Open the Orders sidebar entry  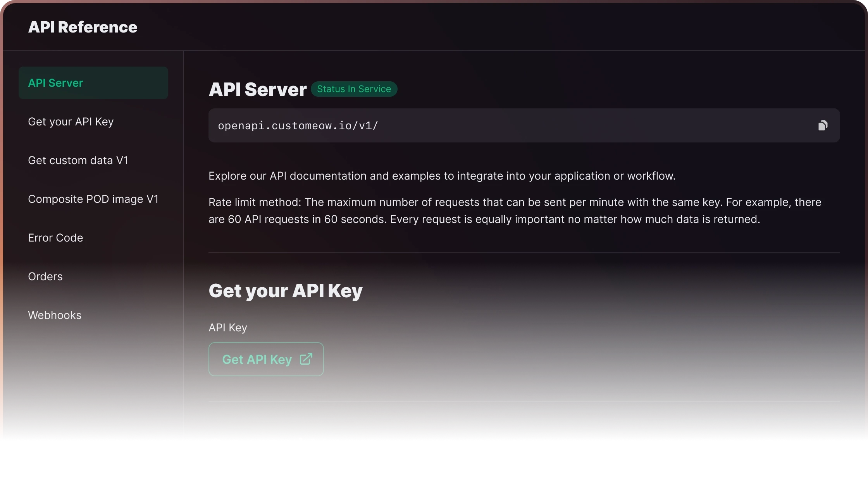pyautogui.click(x=45, y=276)
